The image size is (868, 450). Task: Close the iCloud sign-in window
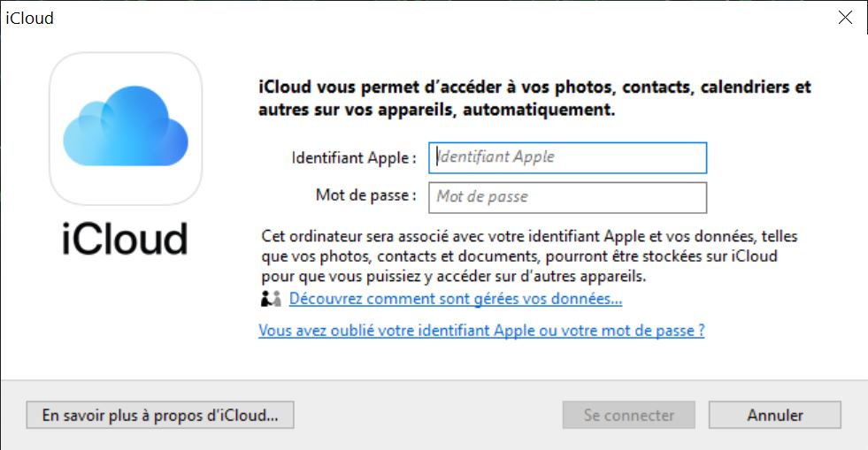(x=845, y=19)
